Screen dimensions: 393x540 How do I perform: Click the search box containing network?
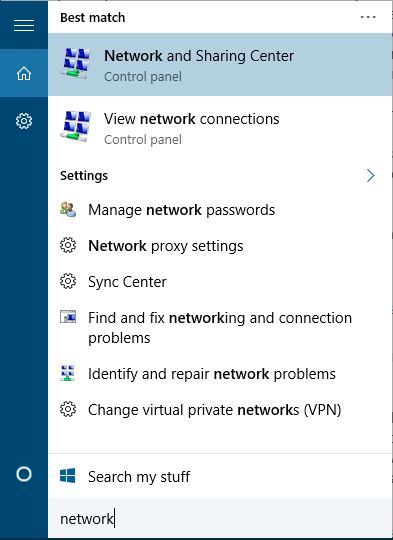pyautogui.click(x=220, y=518)
